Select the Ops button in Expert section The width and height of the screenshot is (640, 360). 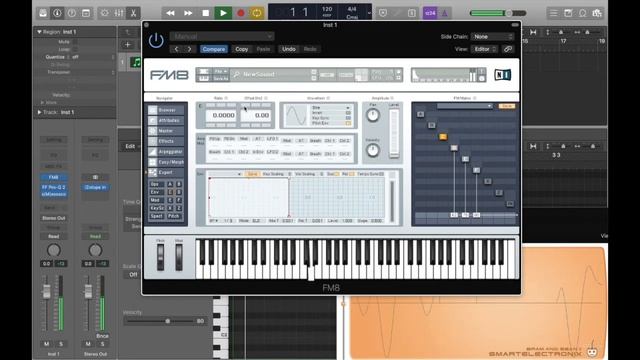(156, 184)
